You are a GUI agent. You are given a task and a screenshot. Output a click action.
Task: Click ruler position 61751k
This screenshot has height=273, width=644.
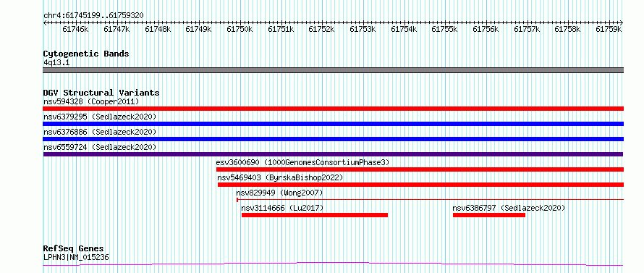pyautogui.click(x=281, y=29)
